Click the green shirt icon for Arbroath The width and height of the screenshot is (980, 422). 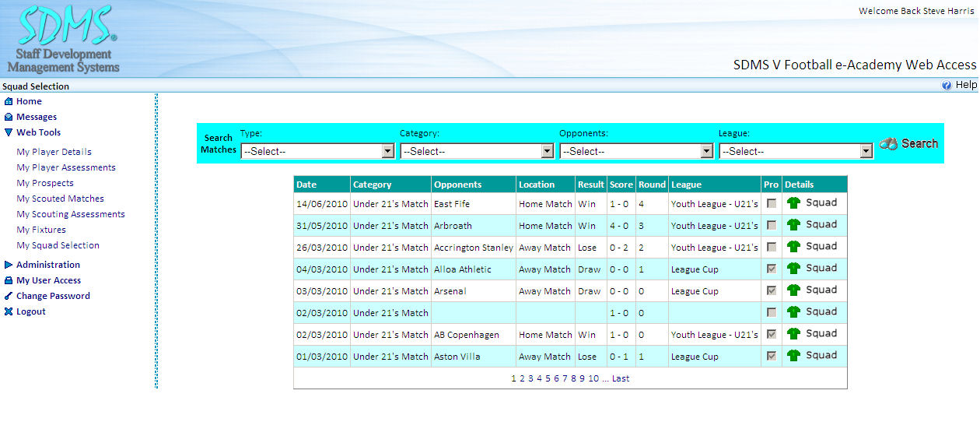(x=793, y=225)
